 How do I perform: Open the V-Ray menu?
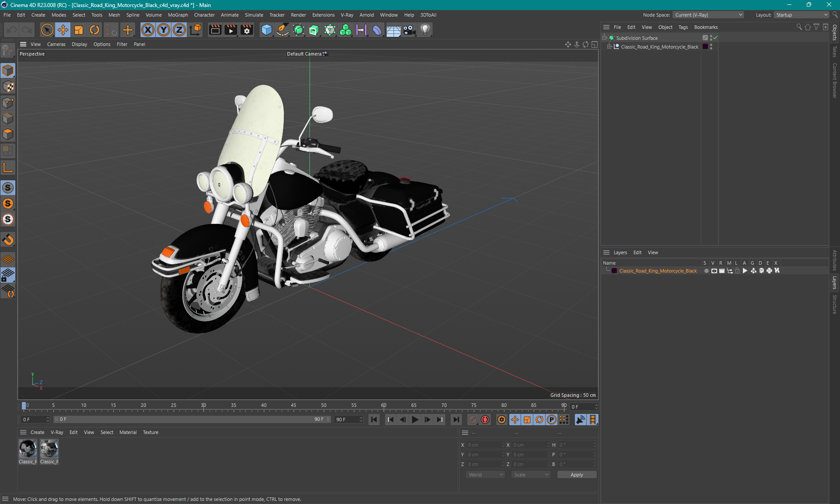[x=347, y=15]
